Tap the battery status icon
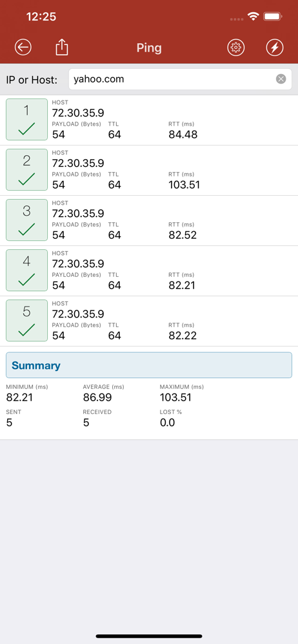 coord(272,17)
